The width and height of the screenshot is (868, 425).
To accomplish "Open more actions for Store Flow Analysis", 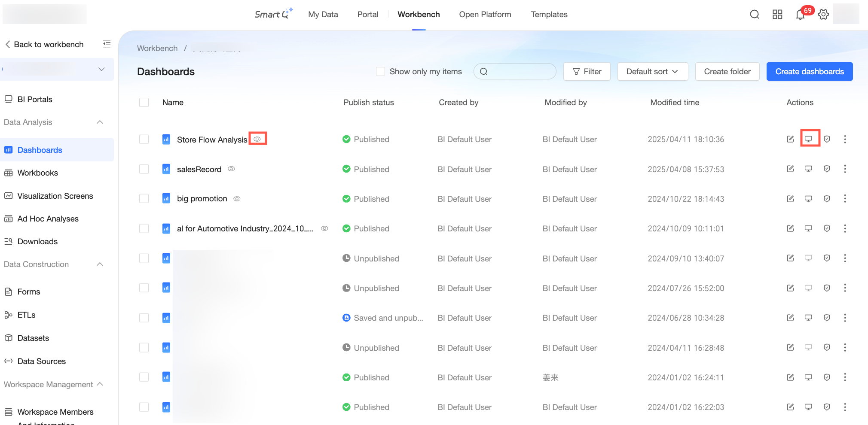I will 845,139.
